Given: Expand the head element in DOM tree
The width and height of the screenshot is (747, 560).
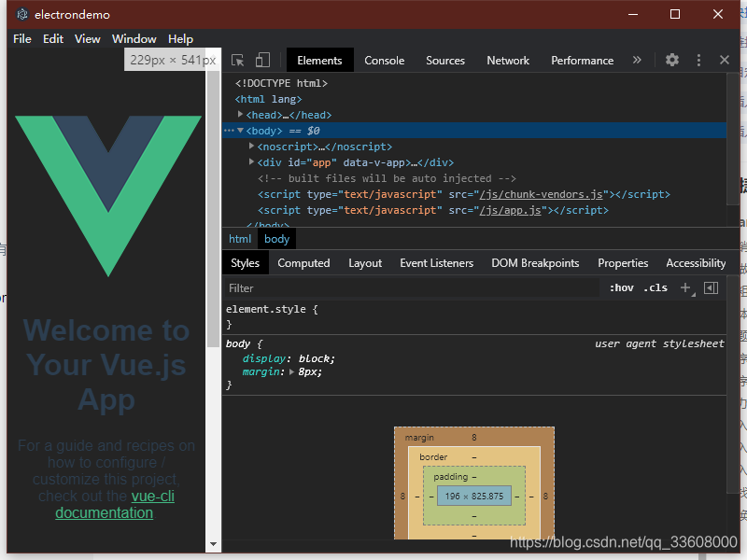Looking at the screenshot, I should click(x=241, y=114).
